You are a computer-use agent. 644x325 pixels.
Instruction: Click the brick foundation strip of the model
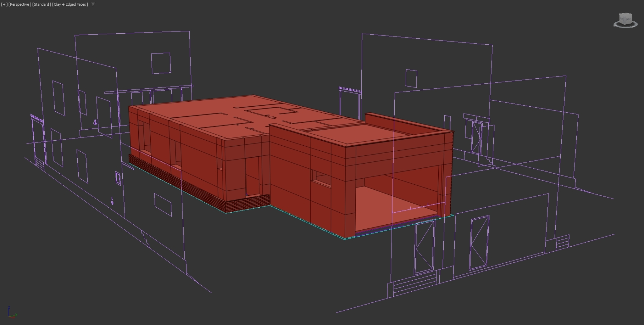pyautogui.click(x=247, y=203)
